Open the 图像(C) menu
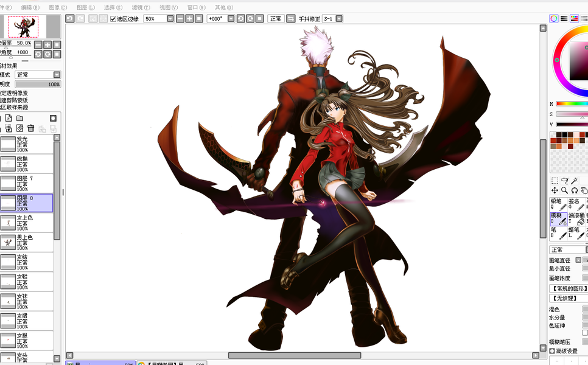This screenshot has height=365, width=588. click(x=58, y=7)
